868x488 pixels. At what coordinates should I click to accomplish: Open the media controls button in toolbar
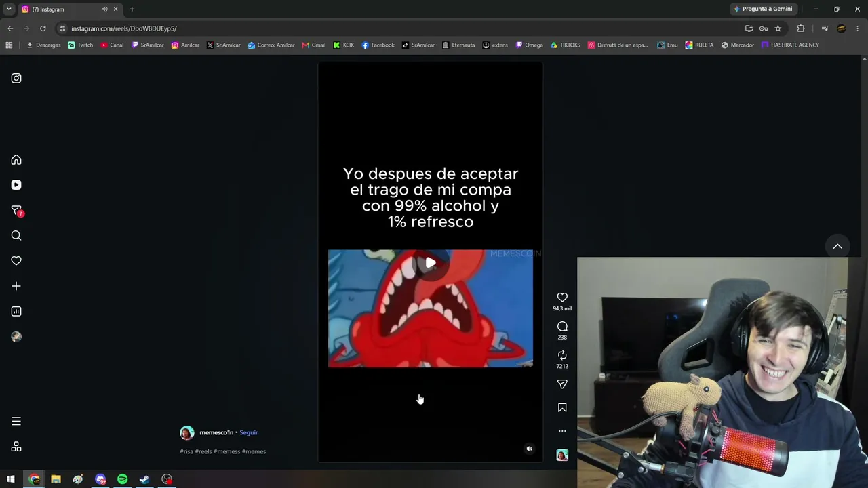(x=825, y=28)
